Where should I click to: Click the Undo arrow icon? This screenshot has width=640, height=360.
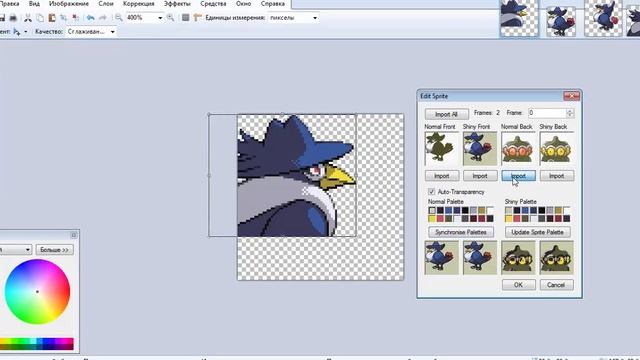91,18
